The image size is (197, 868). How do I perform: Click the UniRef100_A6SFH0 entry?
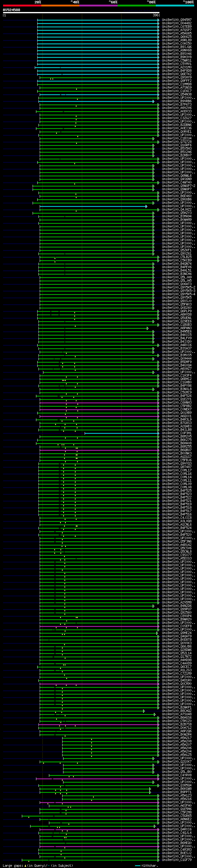pyautogui.click(x=177, y=805)
